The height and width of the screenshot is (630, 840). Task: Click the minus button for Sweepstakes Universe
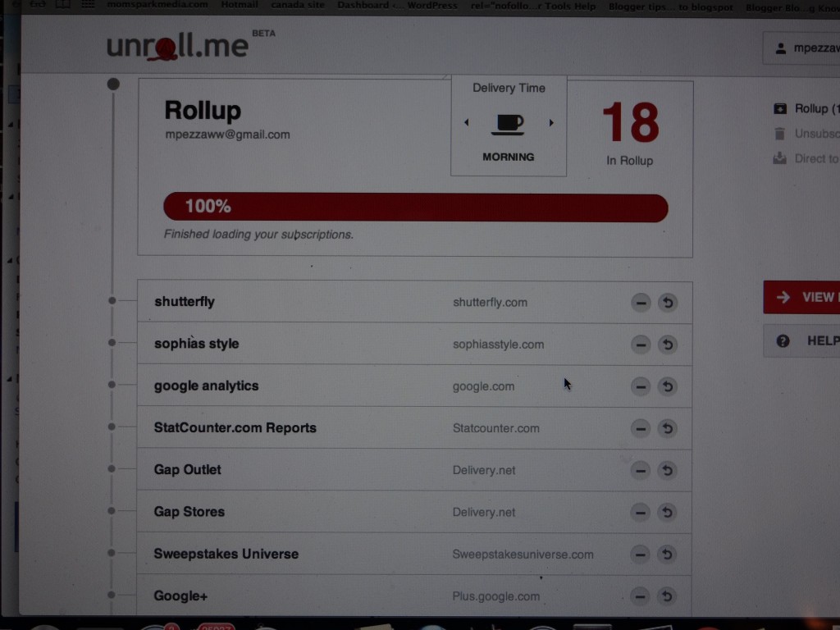(640, 555)
